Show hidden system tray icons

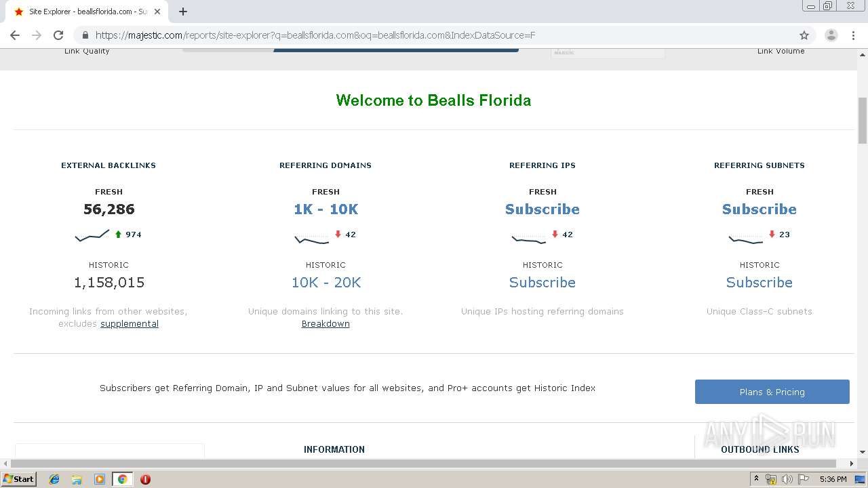pyautogui.click(x=756, y=479)
